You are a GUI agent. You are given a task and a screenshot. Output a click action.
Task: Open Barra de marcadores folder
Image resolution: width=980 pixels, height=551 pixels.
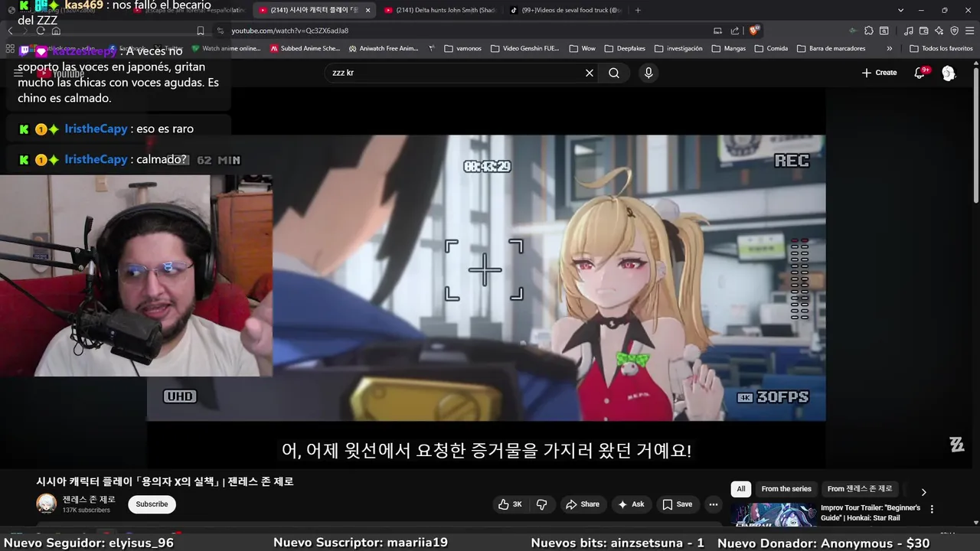click(831, 48)
